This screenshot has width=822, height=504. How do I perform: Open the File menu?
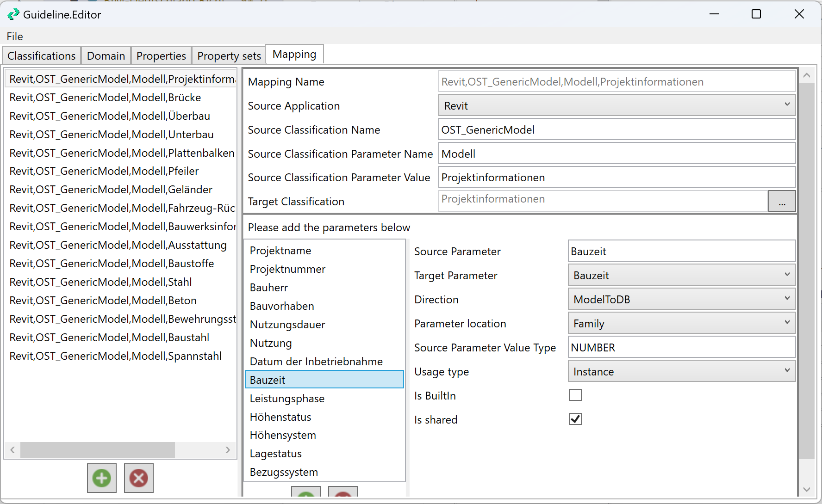pos(15,37)
